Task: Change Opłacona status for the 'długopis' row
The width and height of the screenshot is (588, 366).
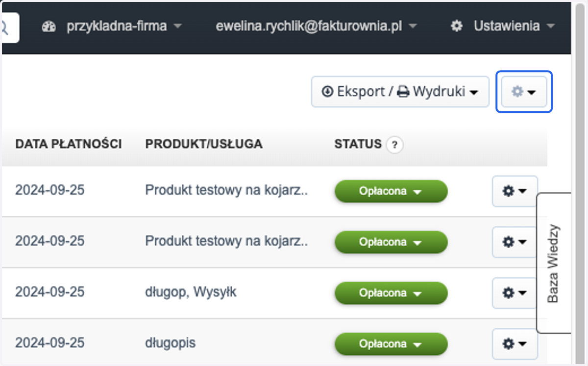Action: click(391, 344)
